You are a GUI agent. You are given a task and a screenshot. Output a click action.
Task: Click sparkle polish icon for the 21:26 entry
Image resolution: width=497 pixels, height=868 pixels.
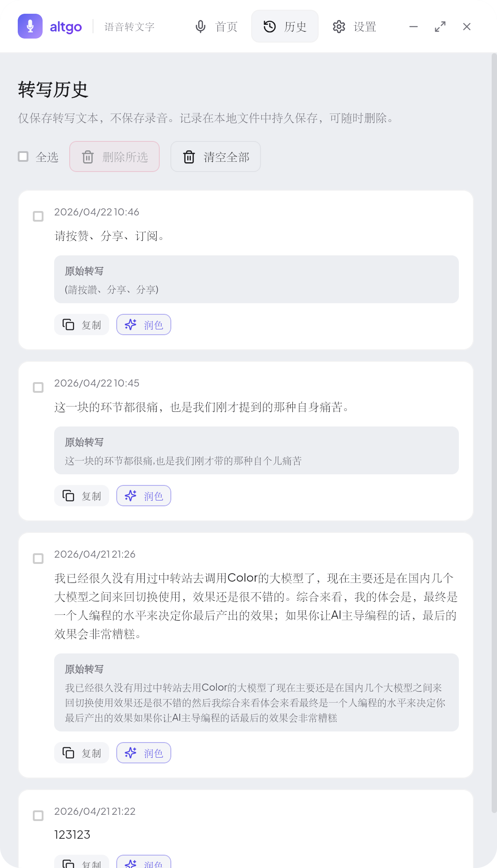coord(130,753)
